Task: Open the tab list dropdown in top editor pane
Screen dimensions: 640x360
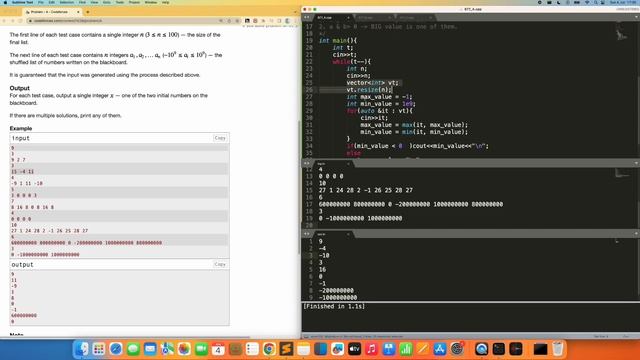Action: coord(636,17)
